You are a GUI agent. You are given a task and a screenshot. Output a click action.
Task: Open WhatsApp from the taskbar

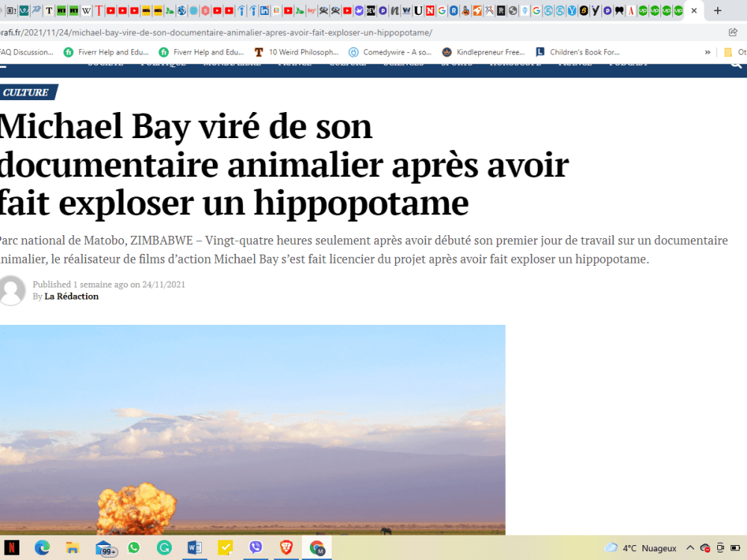coord(134,547)
